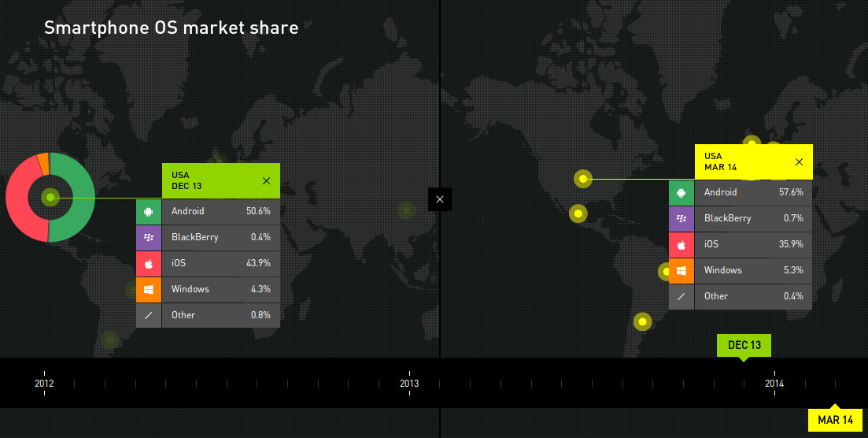Click the Windows icon in the MAR 14 panel
The image size is (868, 438).
[681, 270]
